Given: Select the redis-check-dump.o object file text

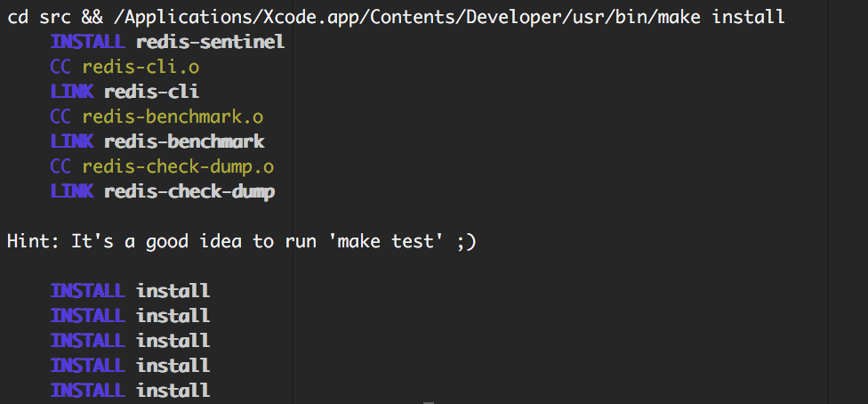Looking at the screenshot, I should [178, 166].
